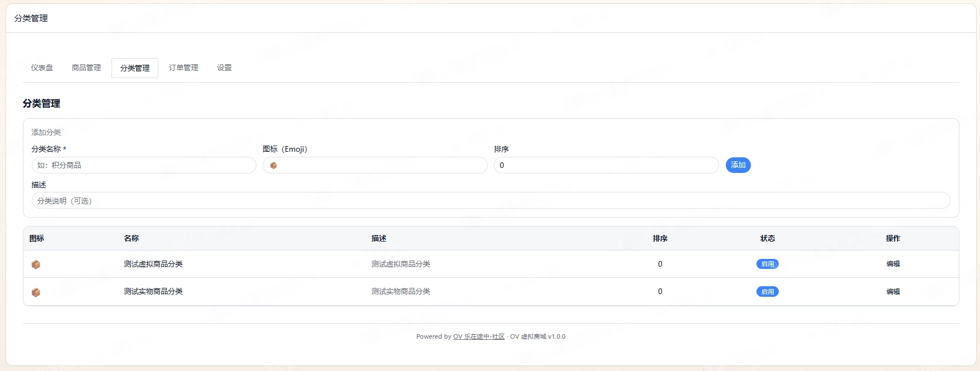Image resolution: width=980 pixels, height=371 pixels.
Task: Edit the 测试虚拟商品分类 row
Action: pyautogui.click(x=893, y=264)
